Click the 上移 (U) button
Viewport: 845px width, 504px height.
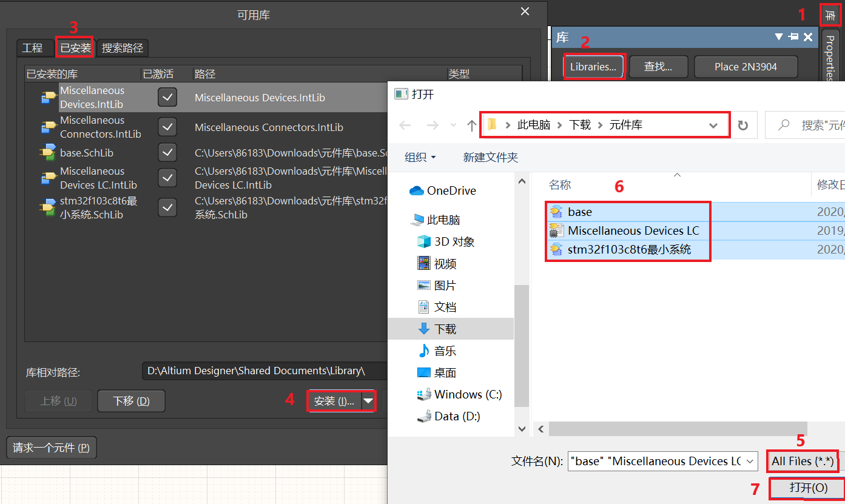[x=58, y=401]
